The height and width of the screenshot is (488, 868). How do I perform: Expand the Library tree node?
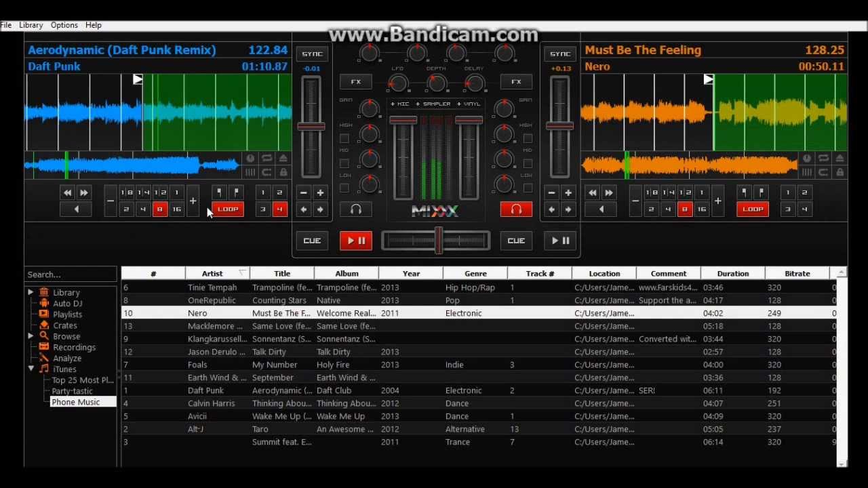point(31,292)
